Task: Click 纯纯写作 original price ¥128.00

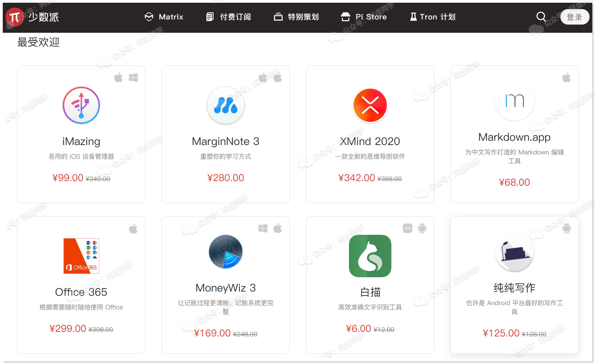Action: tap(534, 334)
